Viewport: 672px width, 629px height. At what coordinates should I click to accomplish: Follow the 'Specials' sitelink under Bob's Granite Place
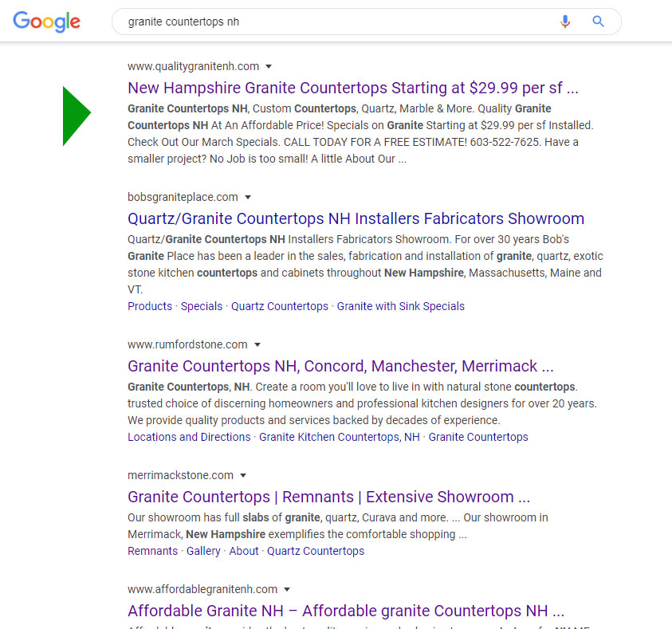(202, 306)
